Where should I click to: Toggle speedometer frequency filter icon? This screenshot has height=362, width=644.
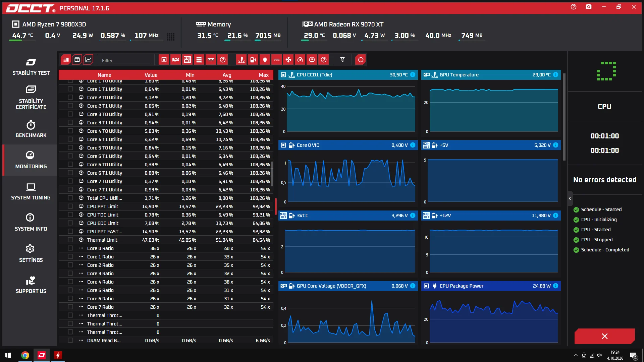click(300, 60)
